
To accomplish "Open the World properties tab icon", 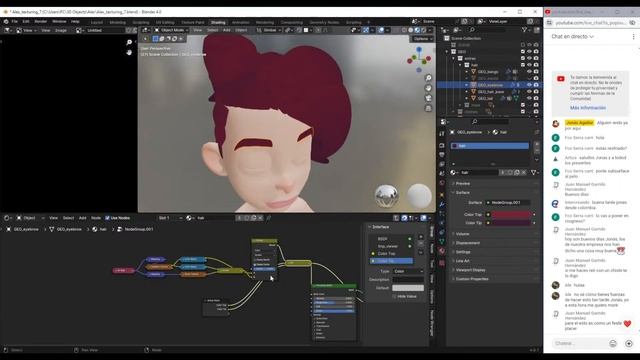I will [x=442, y=183].
